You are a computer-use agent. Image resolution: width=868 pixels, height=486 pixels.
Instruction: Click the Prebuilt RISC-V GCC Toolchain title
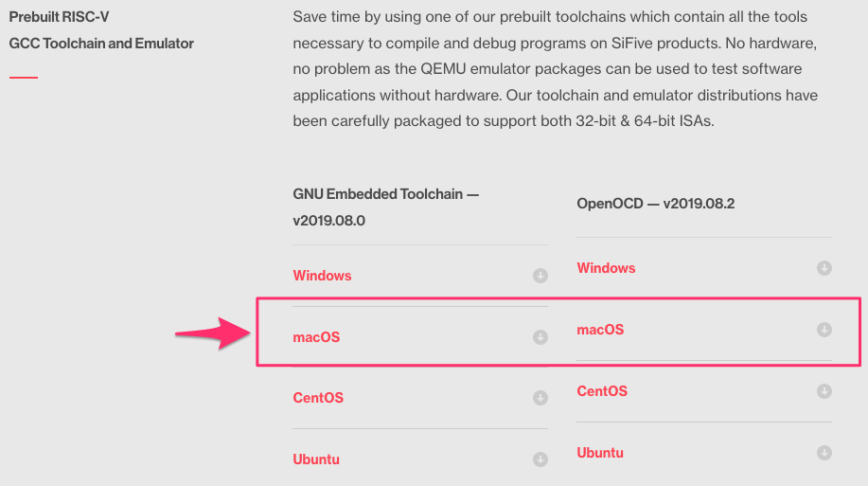101,30
